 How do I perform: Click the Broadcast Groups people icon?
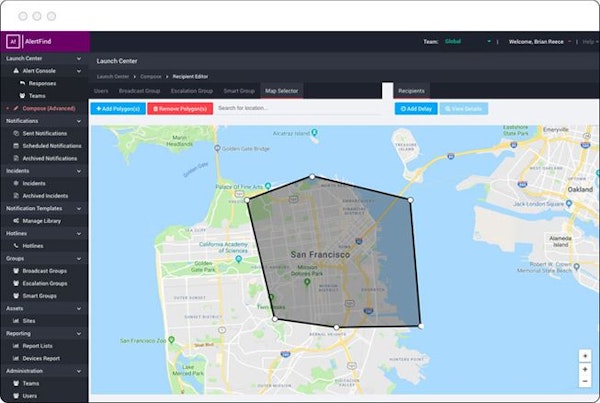(x=16, y=271)
